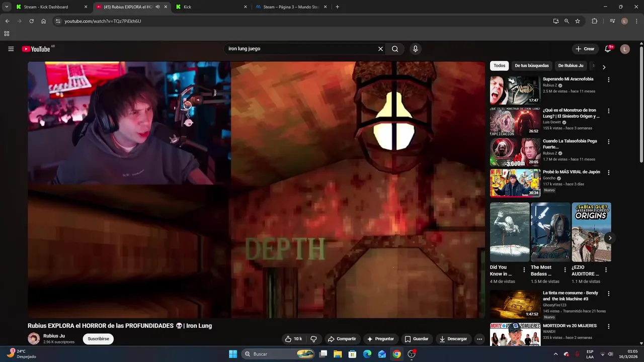Start voice search with the microphone
This screenshot has width=644, height=362.
(415, 49)
